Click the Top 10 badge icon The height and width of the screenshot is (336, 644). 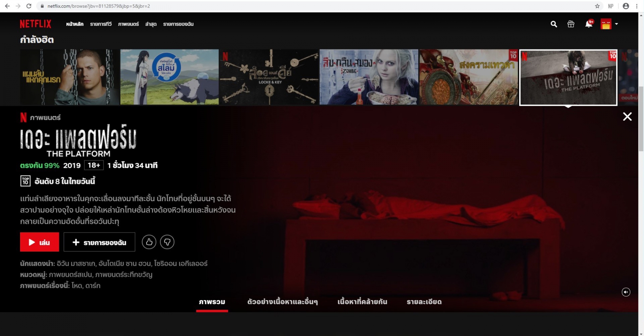point(25,181)
